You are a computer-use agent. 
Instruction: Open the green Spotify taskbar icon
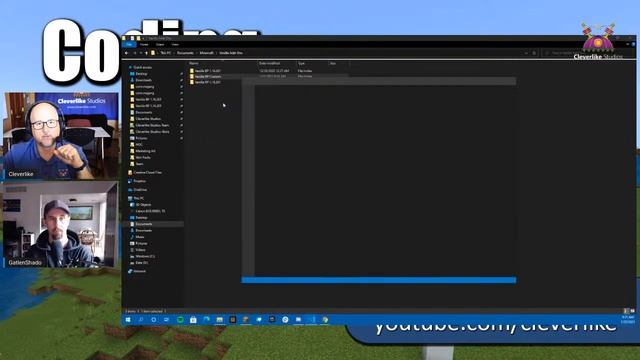coord(180,320)
